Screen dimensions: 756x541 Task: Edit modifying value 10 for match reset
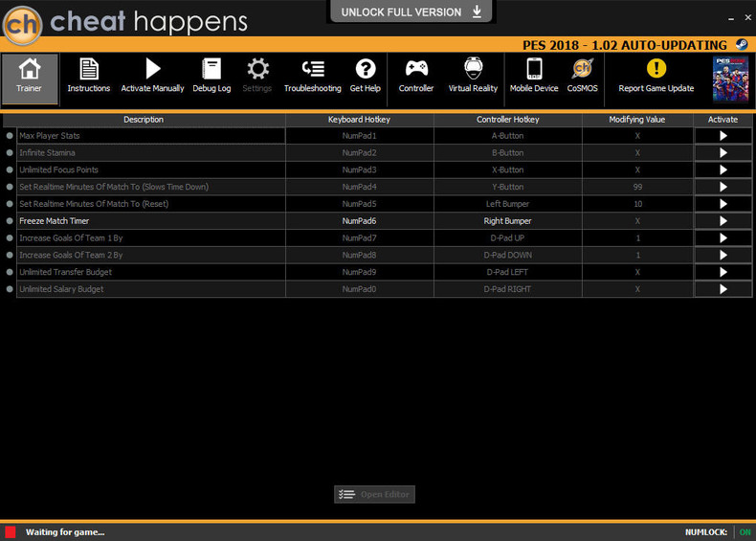637,204
